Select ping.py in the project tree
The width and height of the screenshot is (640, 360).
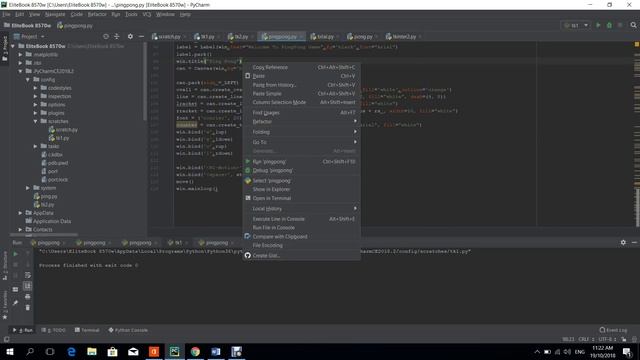pos(49,196)
